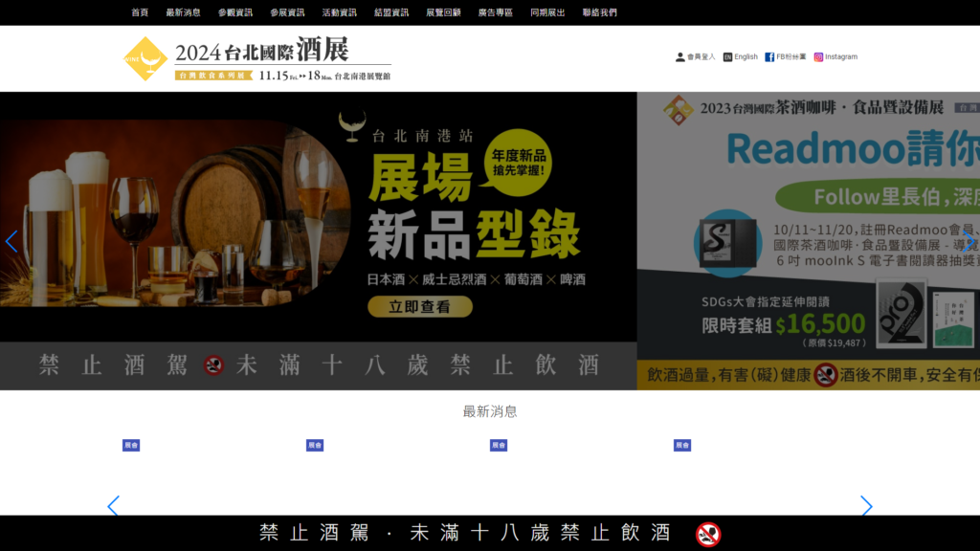Image resolution: width=980 pixels, height=551 pixels.
Task: Click the Instagram icon
Action: tap(818, 56)
